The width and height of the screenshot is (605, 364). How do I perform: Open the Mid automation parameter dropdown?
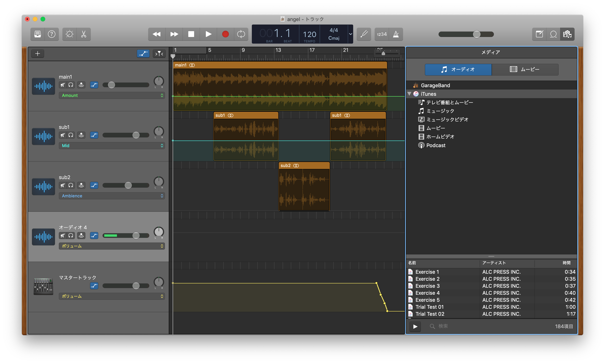click(112, 146)
